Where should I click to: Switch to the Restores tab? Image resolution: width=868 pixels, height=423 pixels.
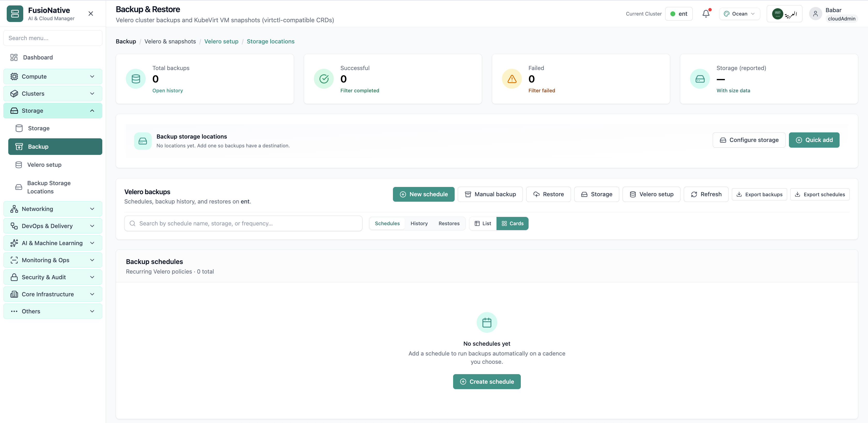[449, 224]
